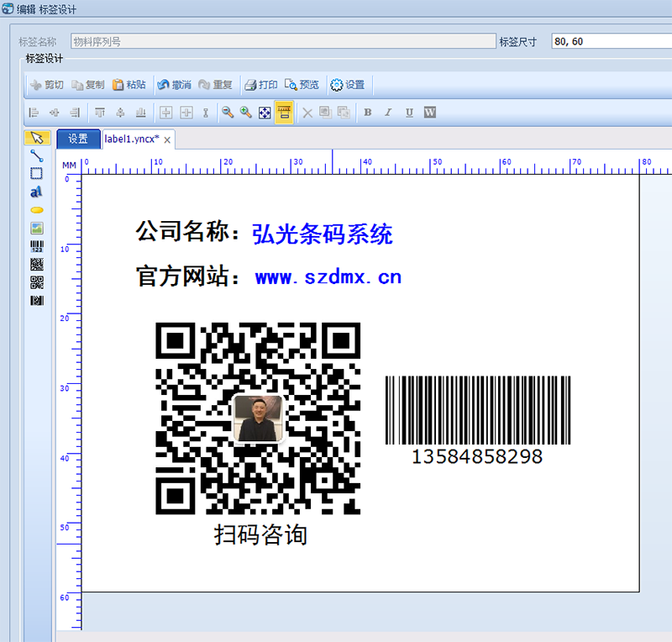Viewport: 672px width, 642px height.
Task: Redo with the 重复 button
Action: click(215, 85)
